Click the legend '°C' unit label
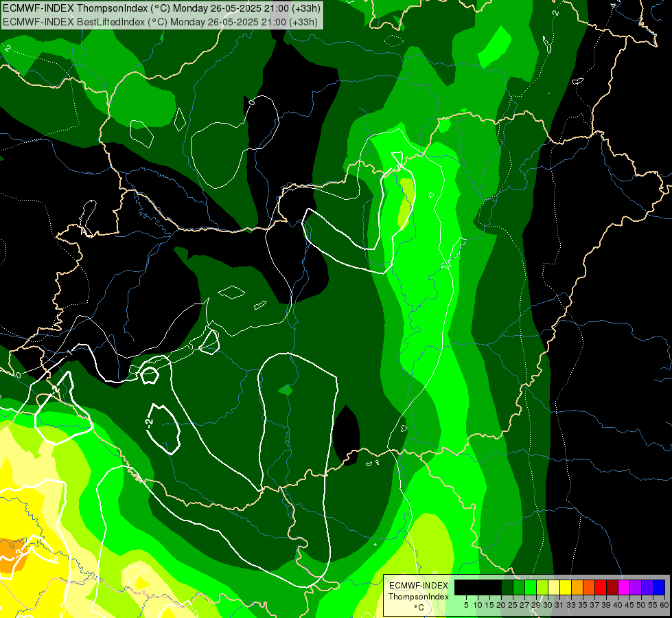Screen dimensions: 672x618 coord(419,607)
